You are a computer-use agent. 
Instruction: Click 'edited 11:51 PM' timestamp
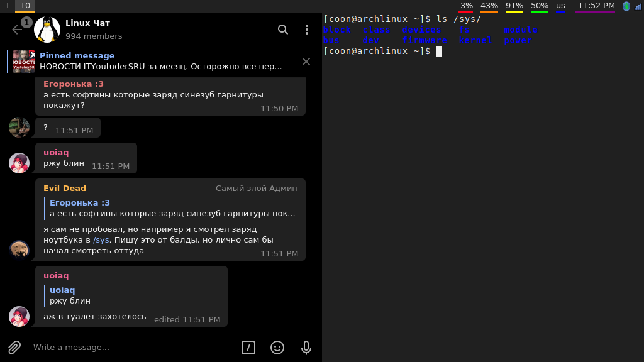pos(187,319)
